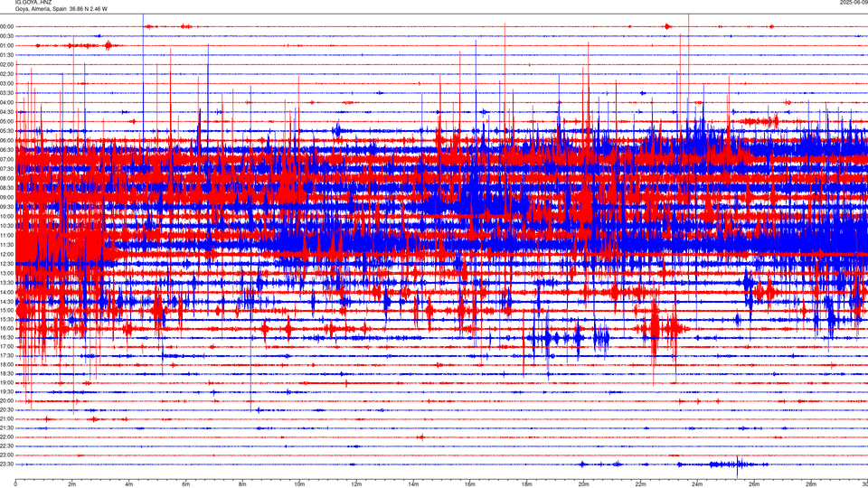Click the 04:30 time label
This screenshot has width=868, height=488.
point(6,112)
